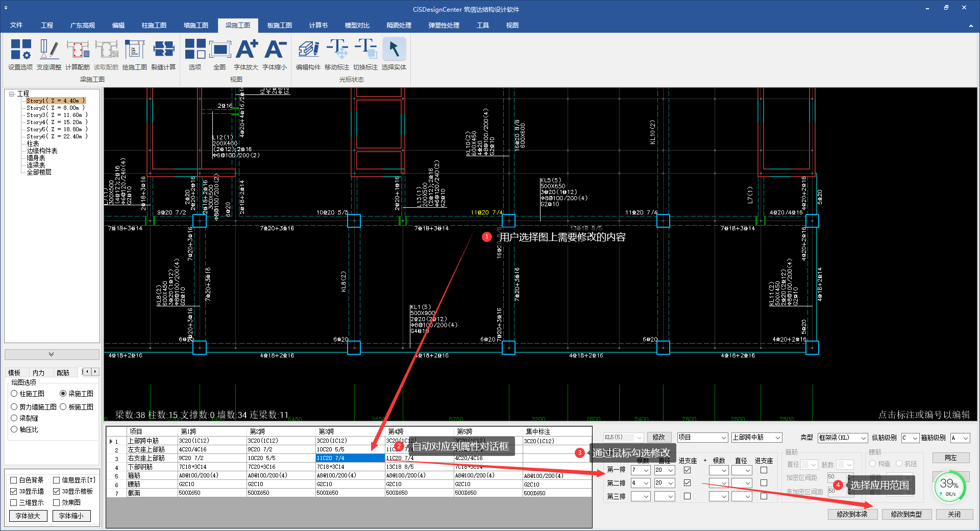Collapse the 工程 tree root node

(11, 94)
